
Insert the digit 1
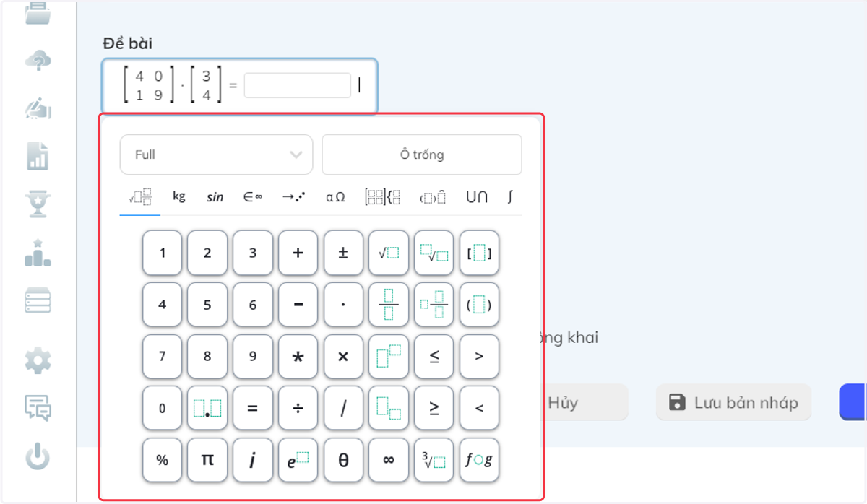(162, 253)
